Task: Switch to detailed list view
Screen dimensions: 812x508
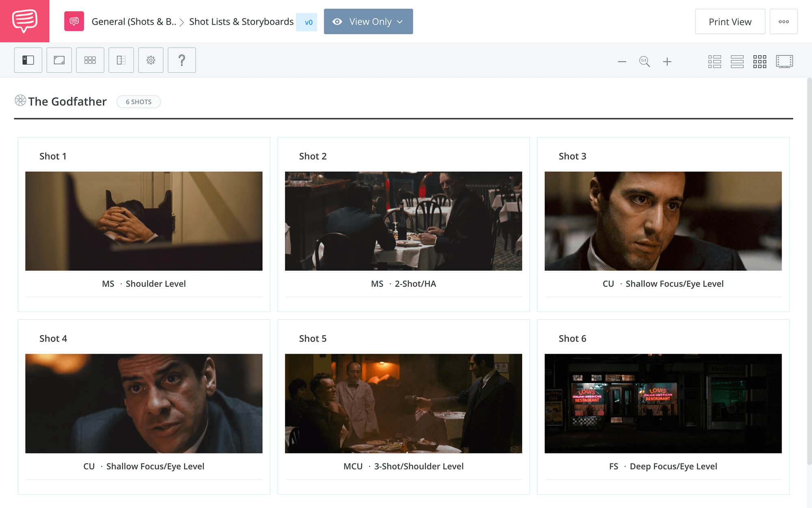Action: [715, 62]
